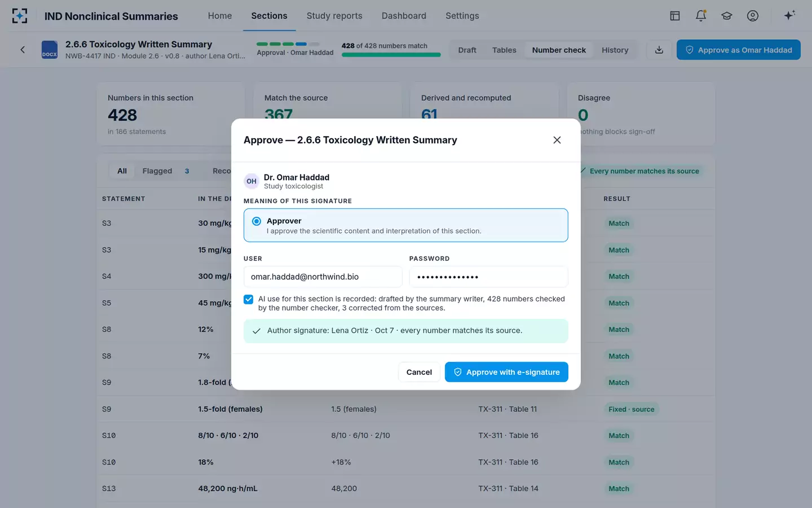Uncheck the AI use recorded checkbox
Viewport: 812px width, 508px height.
coord(248,299)
